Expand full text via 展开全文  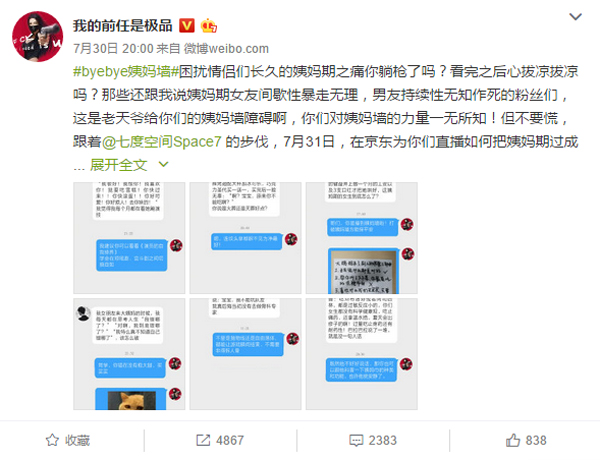tap(119, 165)
